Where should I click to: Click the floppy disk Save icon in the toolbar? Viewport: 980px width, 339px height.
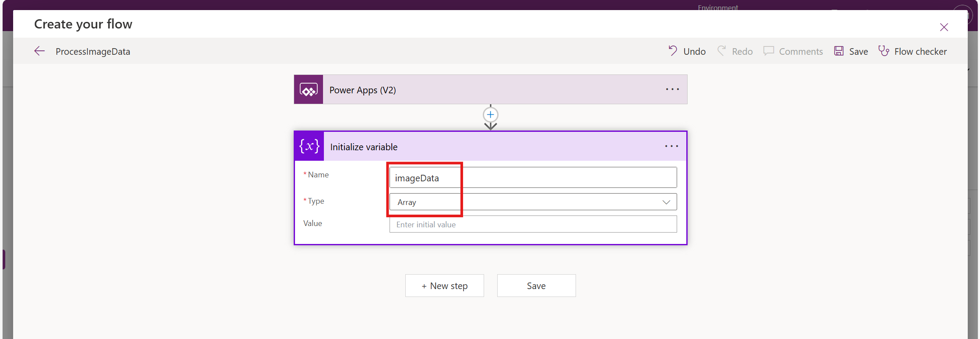tap(839, 51)
